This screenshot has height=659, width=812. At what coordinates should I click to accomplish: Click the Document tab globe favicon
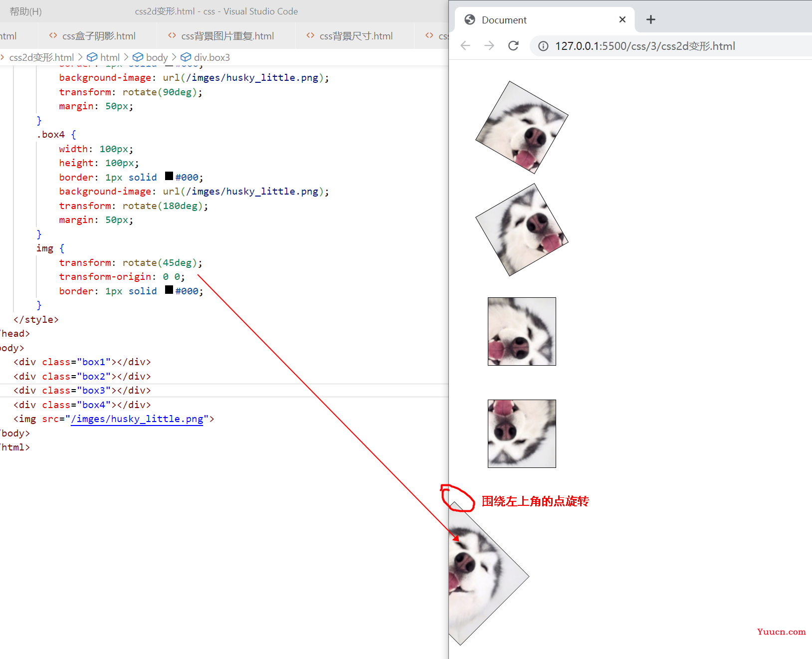(x=469, y=19)
